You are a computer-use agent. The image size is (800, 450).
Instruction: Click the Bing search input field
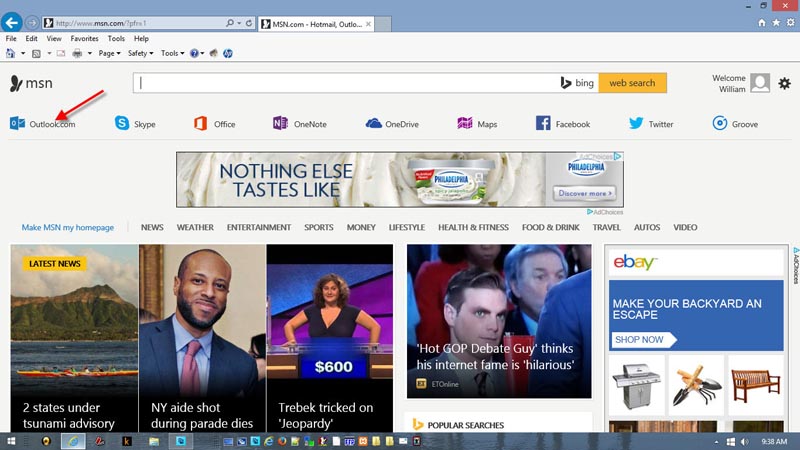point(347,83)
